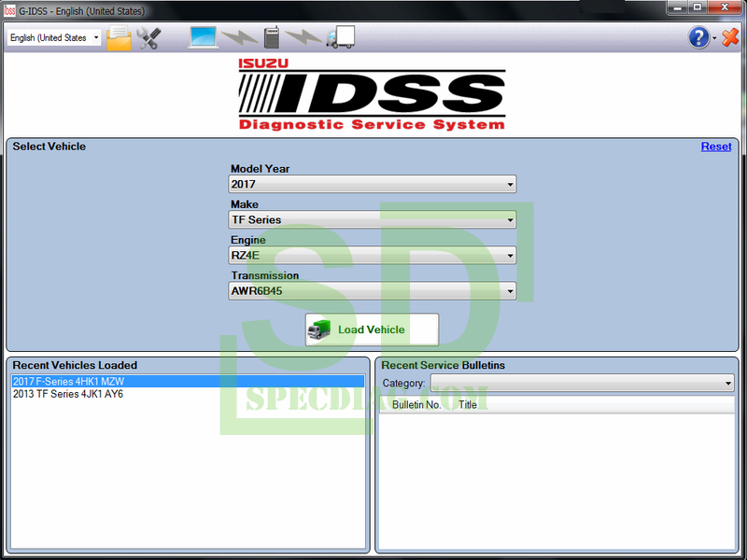Open the language selection dropdown
The image size is (747, 560).
[x=54, y=38]
